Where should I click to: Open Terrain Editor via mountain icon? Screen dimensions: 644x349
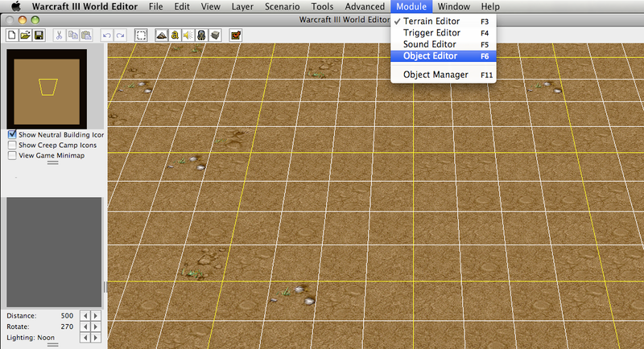[162, 35]
